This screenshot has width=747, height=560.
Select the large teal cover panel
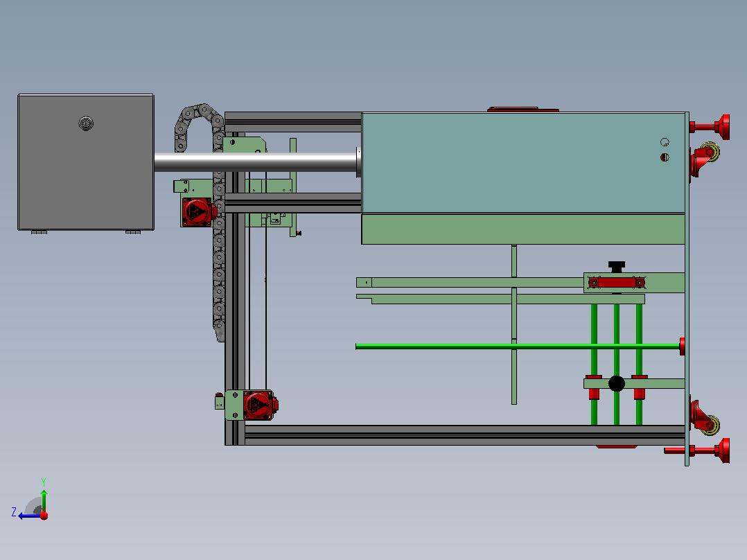(523, 162)
